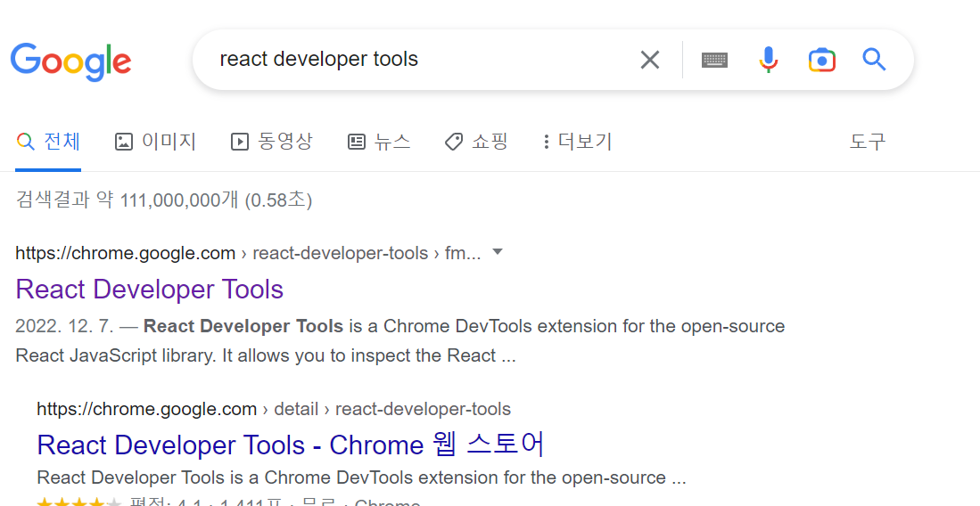Expand the 더보기 menu

coord(578,142)
